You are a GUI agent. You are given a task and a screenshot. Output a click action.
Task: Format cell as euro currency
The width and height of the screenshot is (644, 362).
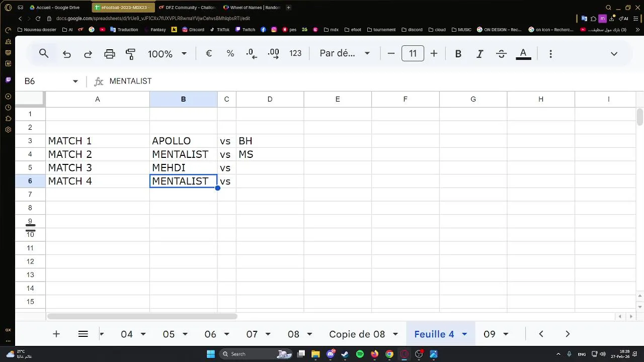click(x=209, y=53)
